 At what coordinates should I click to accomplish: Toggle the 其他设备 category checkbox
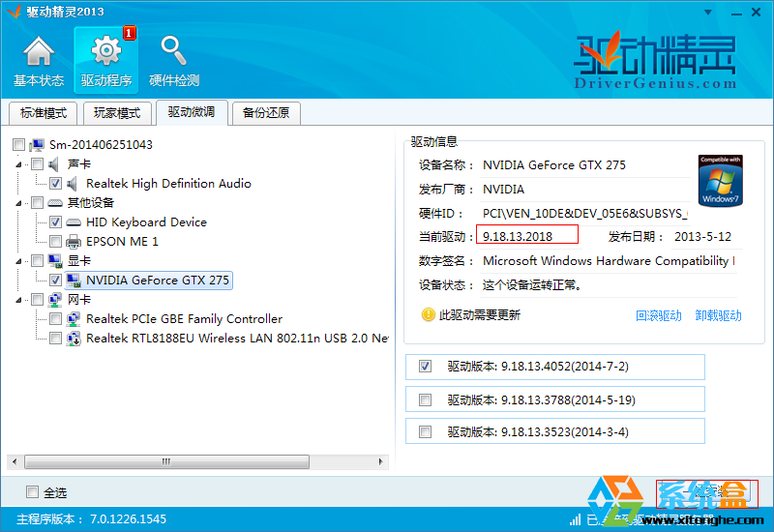tap(37, 203)
